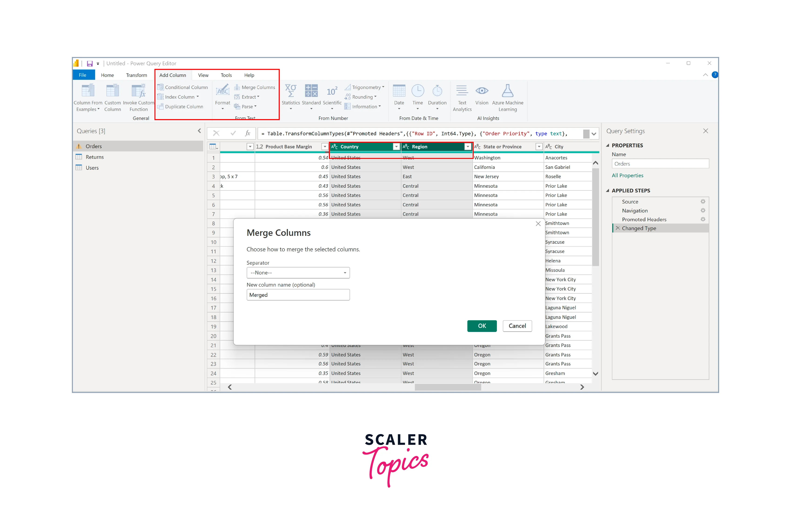This screenshot has height=532, width=791.
Task: Expand the formula bar chevron
Action: click(x=594, y=134)
